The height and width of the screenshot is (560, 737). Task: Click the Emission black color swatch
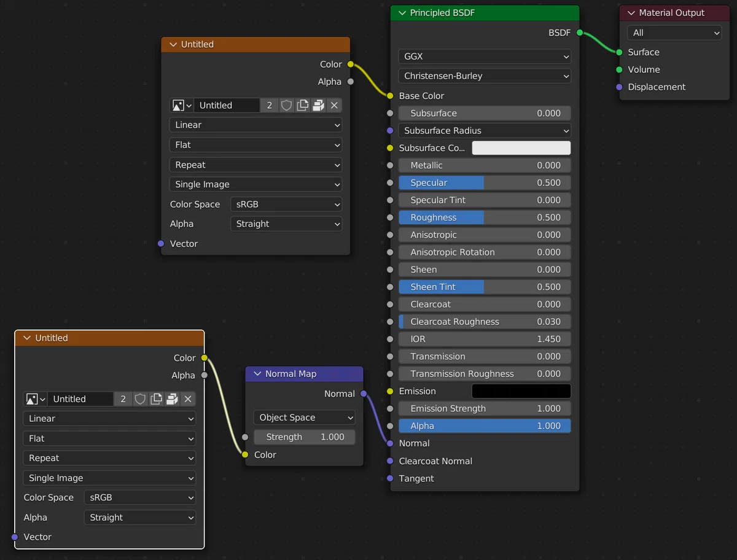[521, 391]
